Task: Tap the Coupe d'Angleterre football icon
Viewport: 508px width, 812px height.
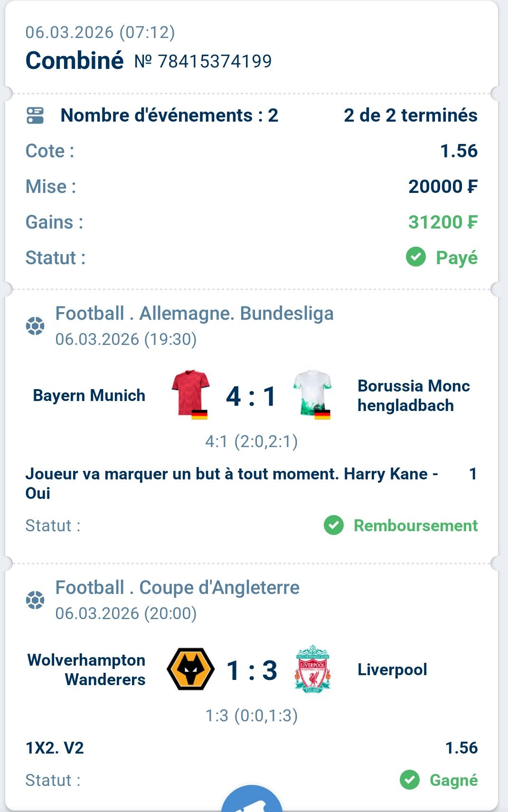Action: click(35, 601)
